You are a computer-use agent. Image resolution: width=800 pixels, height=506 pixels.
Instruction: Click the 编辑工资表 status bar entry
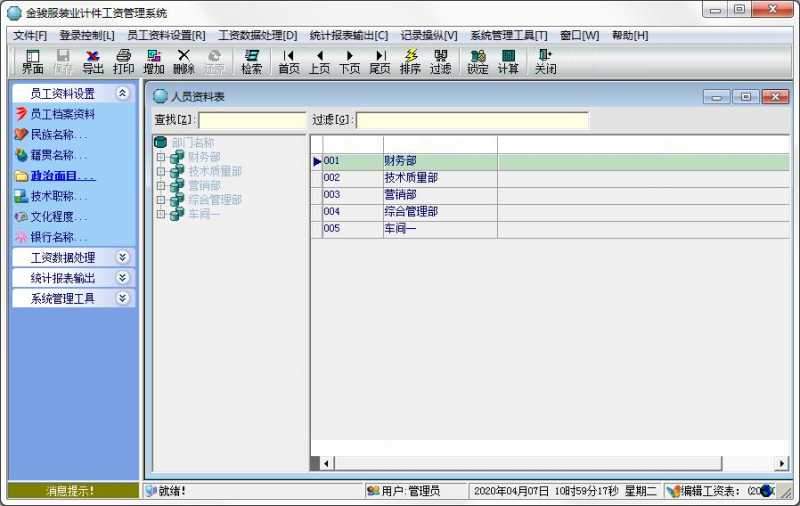coord(720,491)
